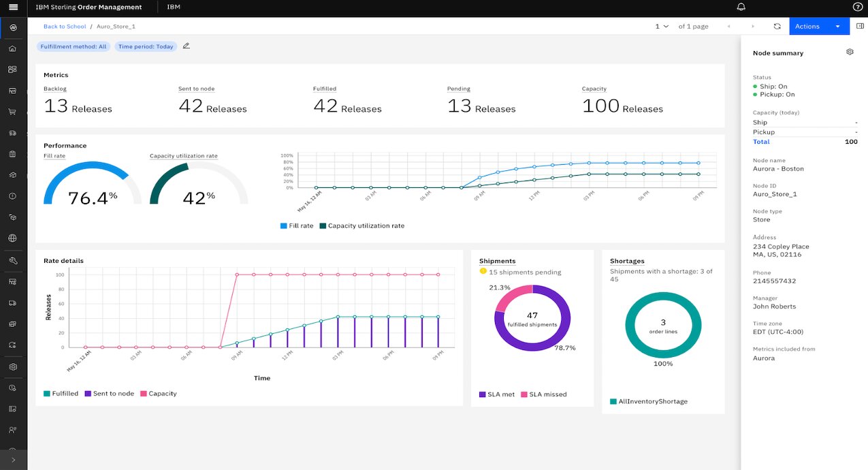Open Node summary settings gear
The image size is (868, 470).
pyautogui.click(x=850, y=52)
